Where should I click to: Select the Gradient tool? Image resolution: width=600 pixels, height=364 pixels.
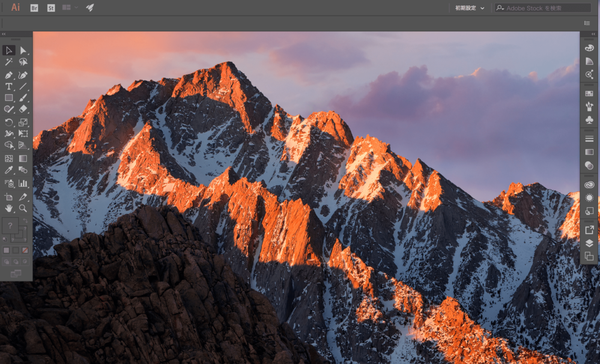coord(23,159)
